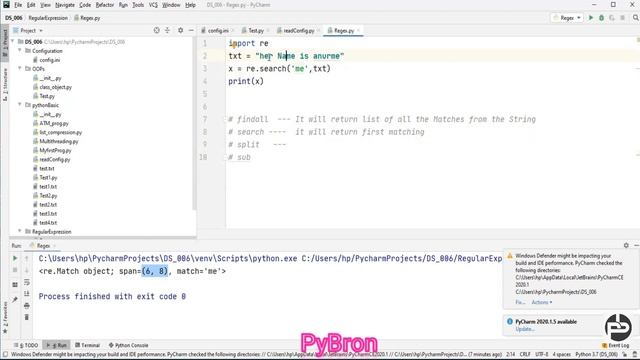Collapse all in the Project panel
The width and height of the screenshot is (640, 360).
tap(167, 31)
